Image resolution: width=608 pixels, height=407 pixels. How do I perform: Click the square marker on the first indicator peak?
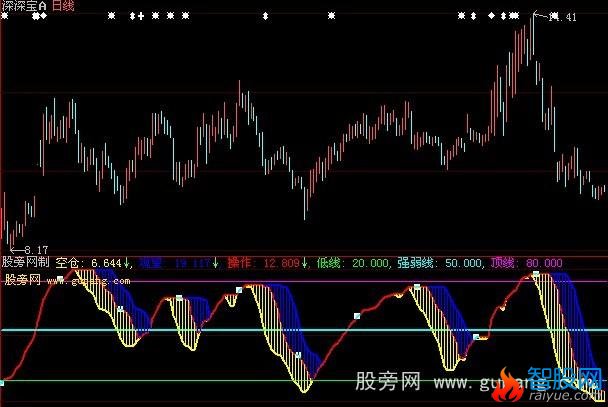click(x=60, y=278)
